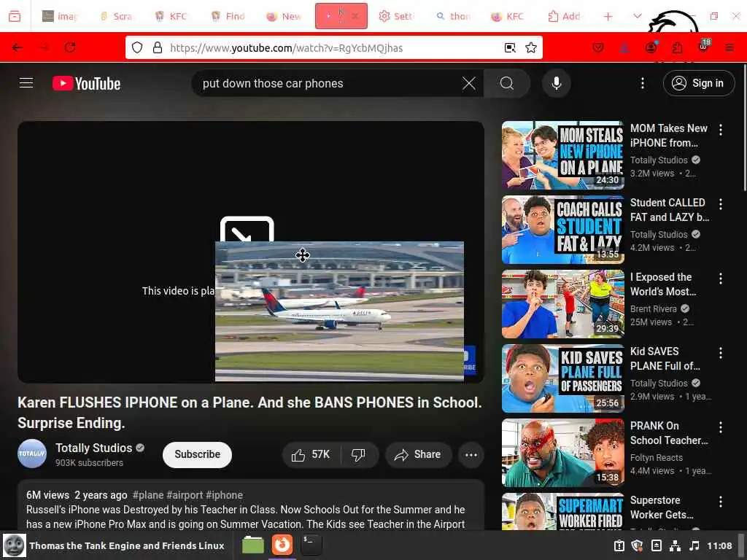Open the Pocket save button
This screenshot has width=747, height=560.
[x=598, y=47]
